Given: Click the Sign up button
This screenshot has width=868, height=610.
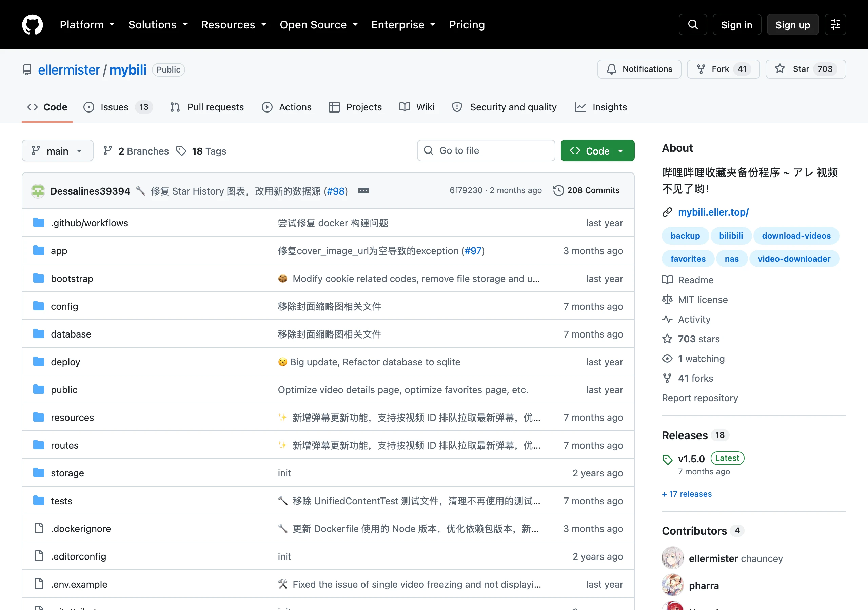Looking at the screenshot, I should [793, 24].
